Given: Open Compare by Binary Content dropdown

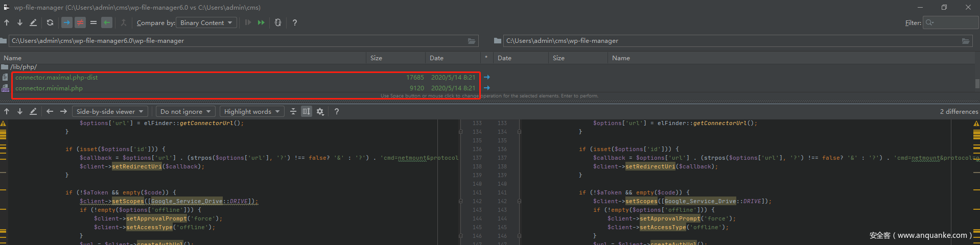Looking at the screenshot, I should 206,22.
